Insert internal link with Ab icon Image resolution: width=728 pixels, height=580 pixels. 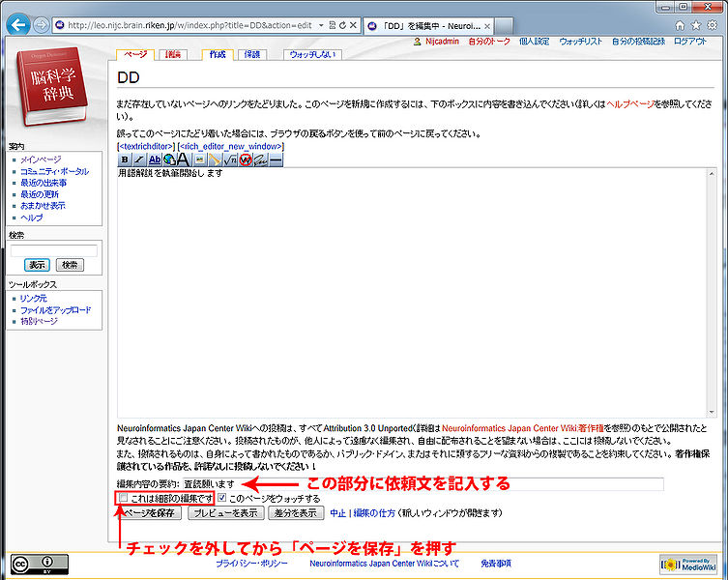coord(155,159)
